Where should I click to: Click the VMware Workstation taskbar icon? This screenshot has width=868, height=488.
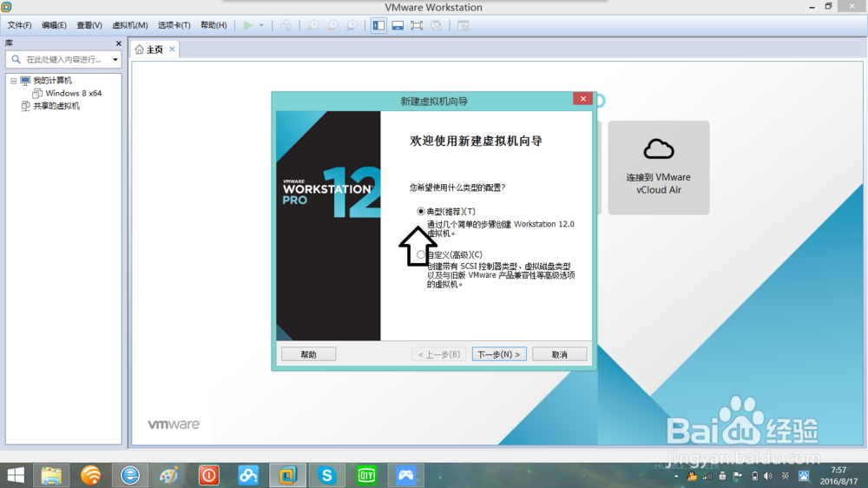click(287, 475)
